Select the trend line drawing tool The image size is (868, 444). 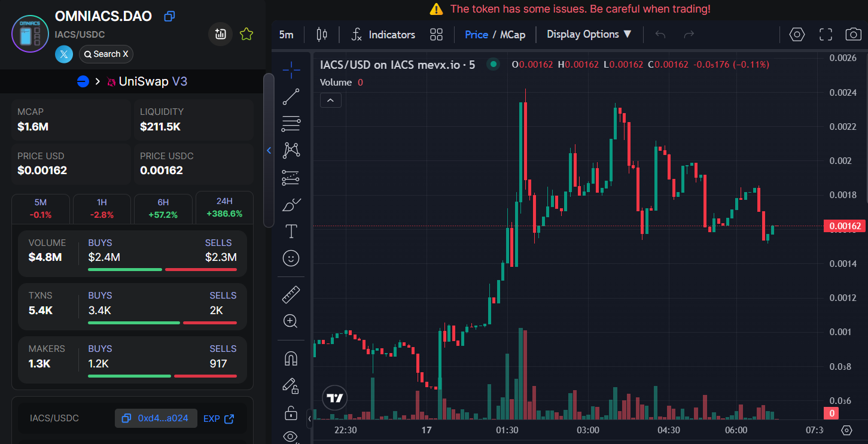[291, 97]
